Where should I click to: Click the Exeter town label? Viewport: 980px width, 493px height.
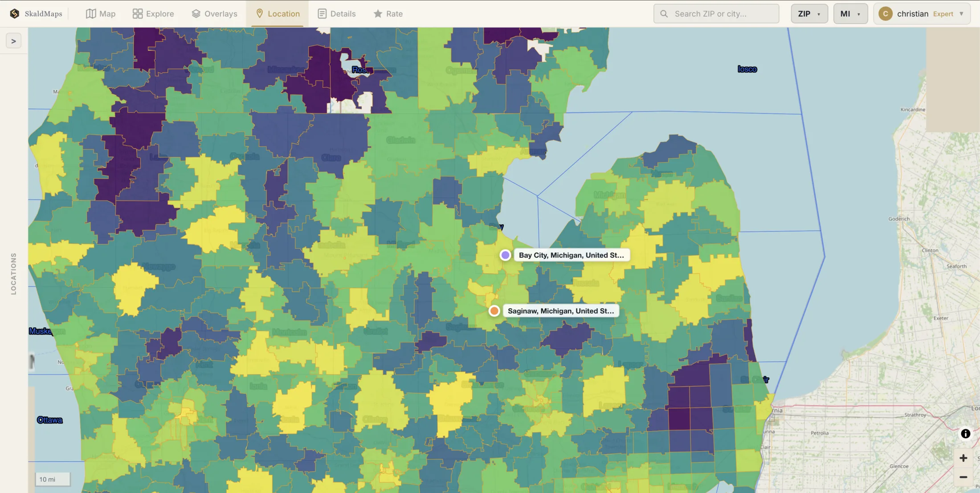coord(941,318)
